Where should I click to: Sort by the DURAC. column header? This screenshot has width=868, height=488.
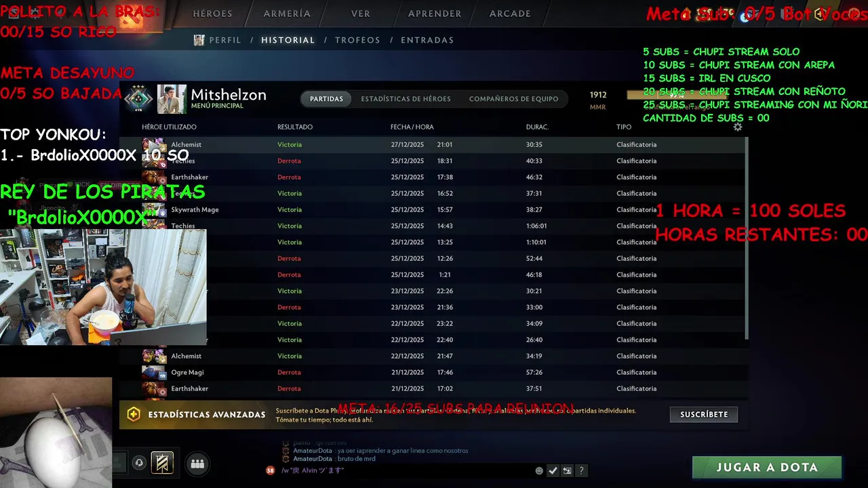pos(538,127)
